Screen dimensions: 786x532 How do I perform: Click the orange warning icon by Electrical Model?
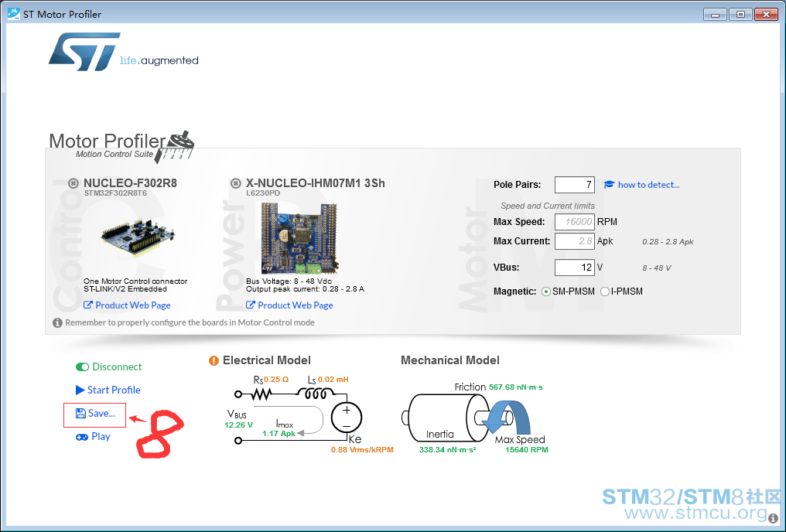click(x=214, y=360)
